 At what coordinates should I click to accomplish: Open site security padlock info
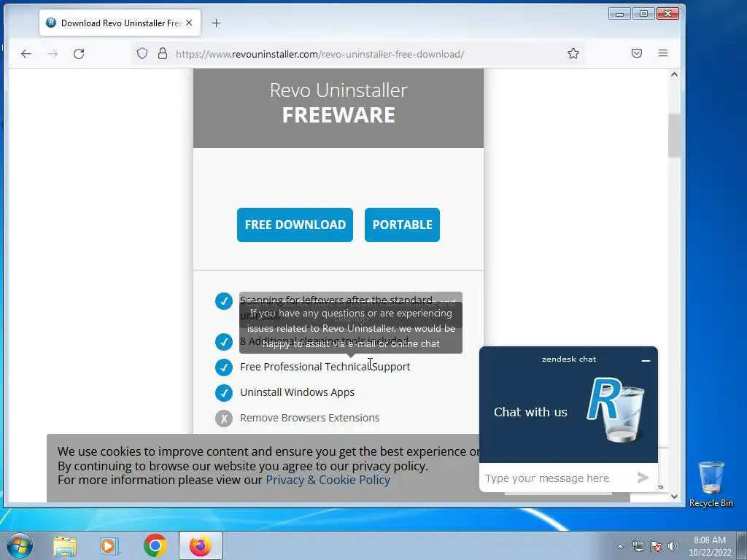point(163,53)
